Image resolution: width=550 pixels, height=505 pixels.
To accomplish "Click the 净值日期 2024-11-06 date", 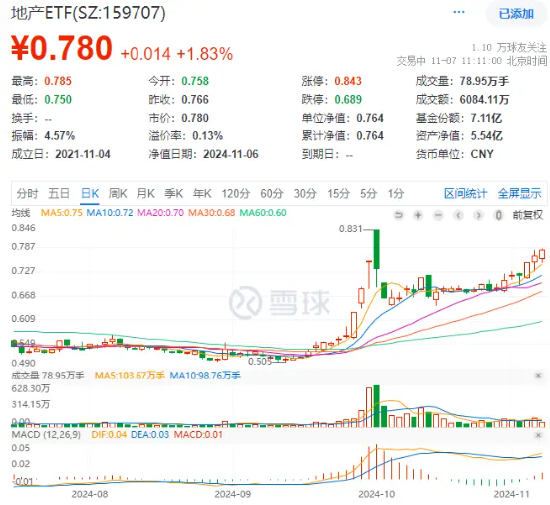I will pyautogui.click(x=231, y=154).
